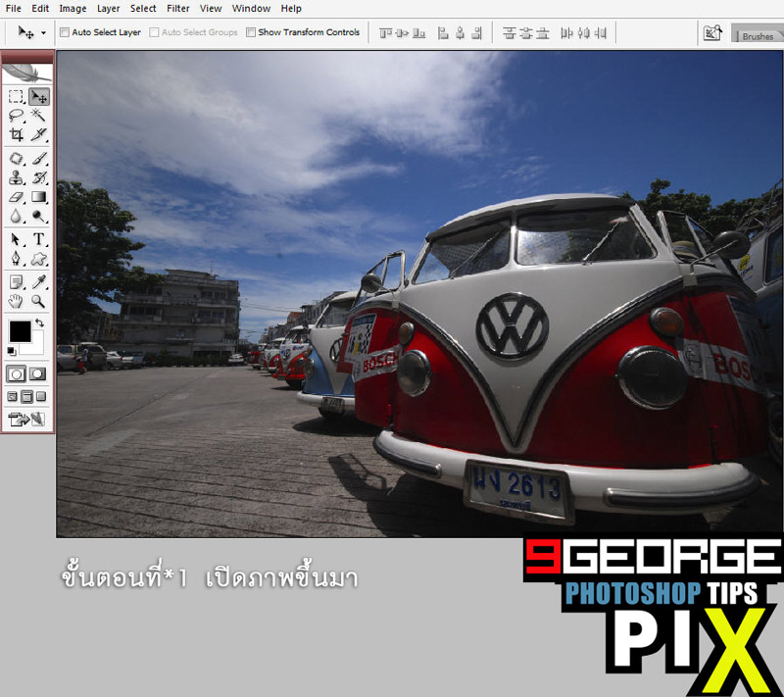Select the Move tool in toolbox
Viewport: 784px width, 697px height.
(38, 96)
